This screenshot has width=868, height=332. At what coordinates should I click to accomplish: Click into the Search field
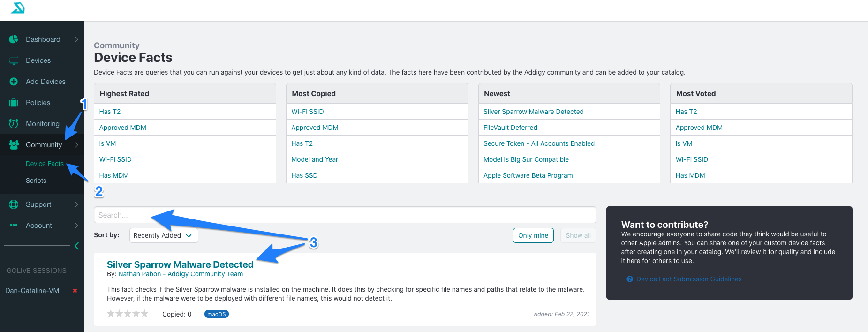(345, 215)
